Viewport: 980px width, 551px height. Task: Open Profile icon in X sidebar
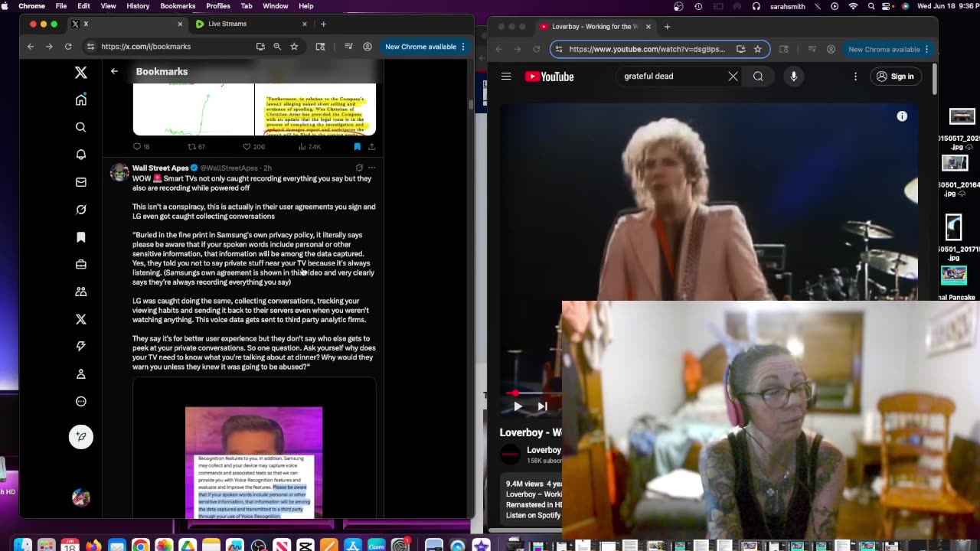coord(81,373)
